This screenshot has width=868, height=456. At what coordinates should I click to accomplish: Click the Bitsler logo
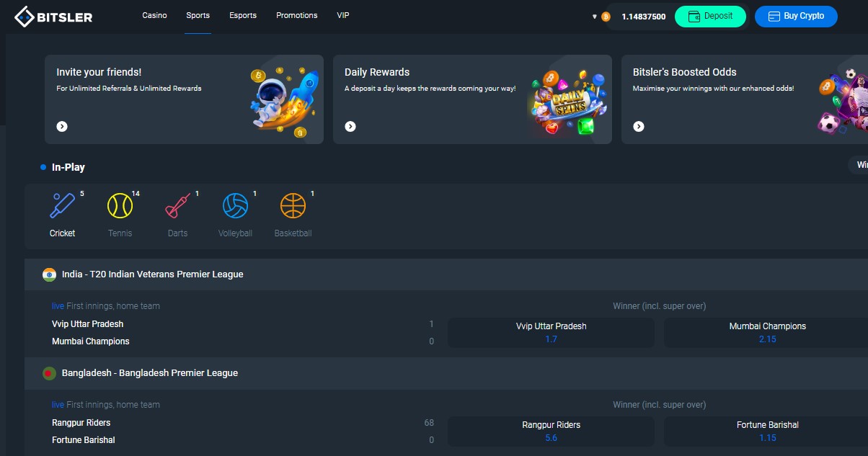[54, 16]
